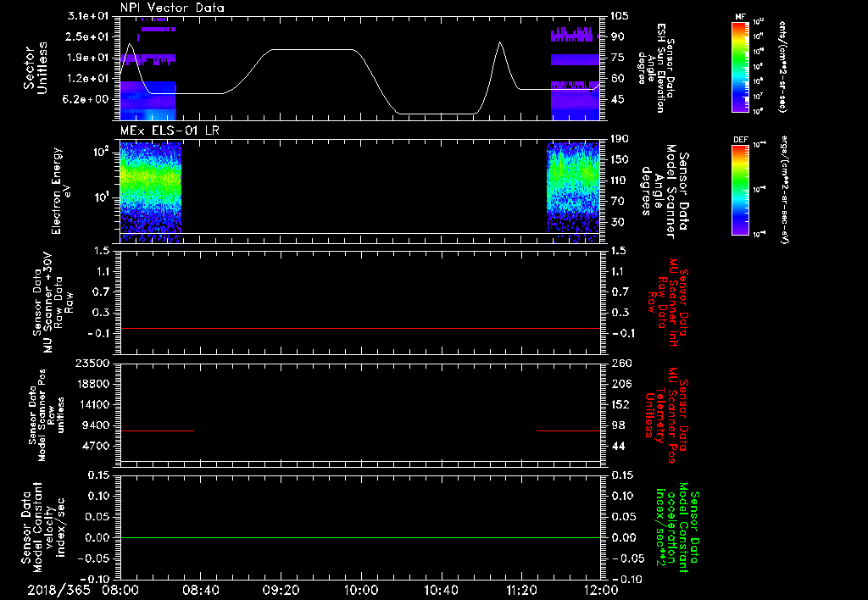Click the 10:00 time axis label

coord(361,590)
